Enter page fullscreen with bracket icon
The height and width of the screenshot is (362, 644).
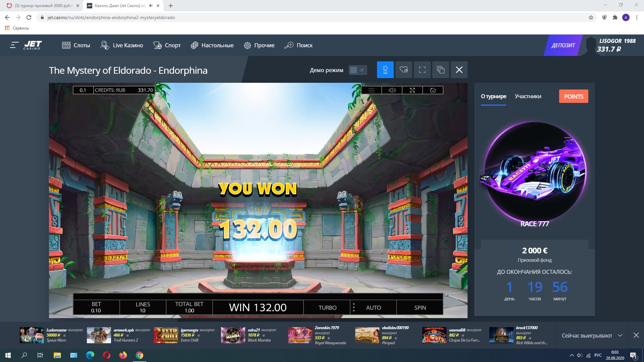pyautogui.click(x=422, y=70)
